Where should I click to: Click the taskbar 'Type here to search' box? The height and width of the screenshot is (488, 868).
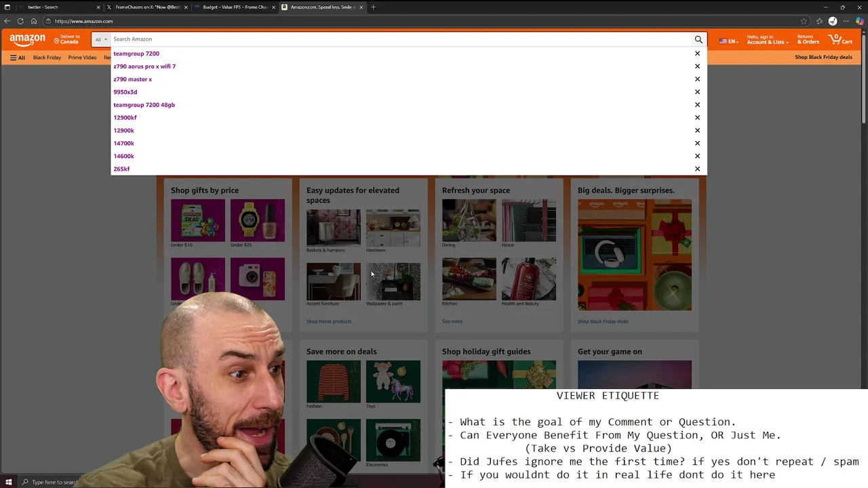pyautogui.click(x=51, y=482)
